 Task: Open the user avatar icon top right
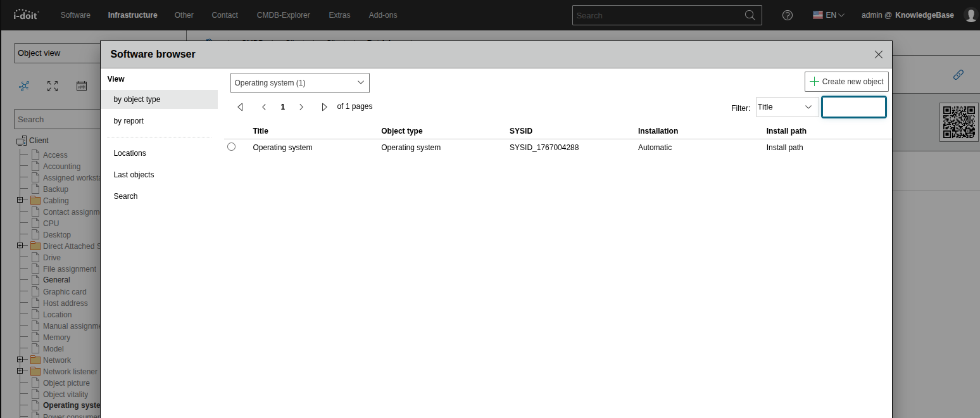click(x=971, y=15)
